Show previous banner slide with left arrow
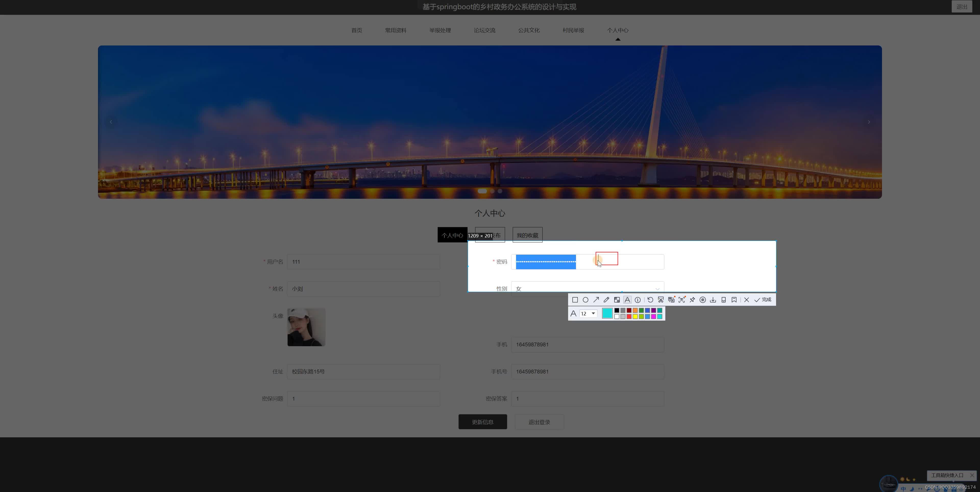980x492 pixels. pyautogui.click(x=111, y=122)
